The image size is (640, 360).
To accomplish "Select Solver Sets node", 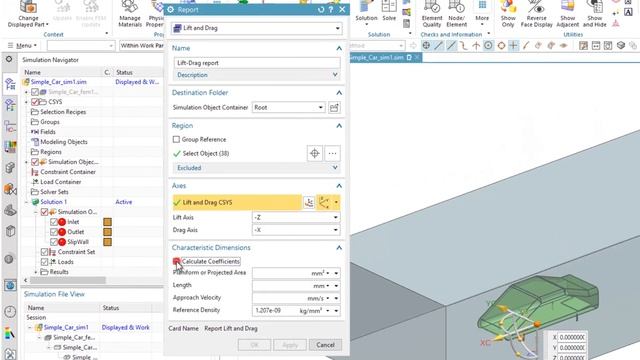I will (x=54, y=192).
